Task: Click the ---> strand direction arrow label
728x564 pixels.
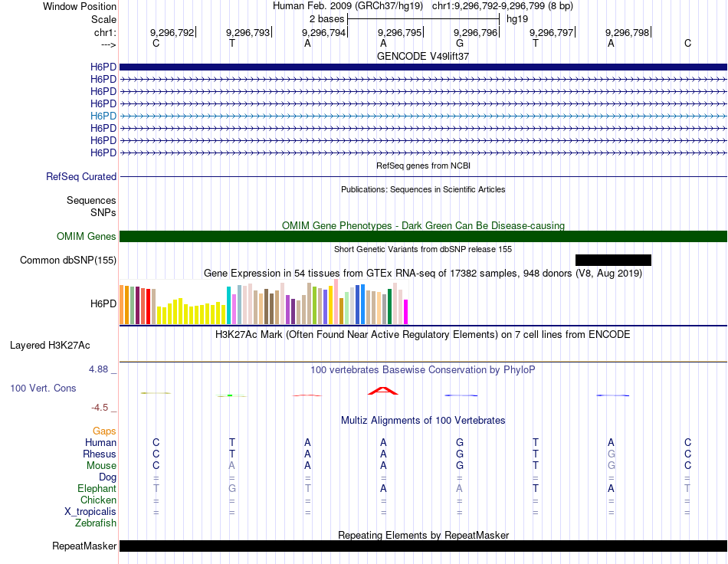Action: [x=109, y=44]
